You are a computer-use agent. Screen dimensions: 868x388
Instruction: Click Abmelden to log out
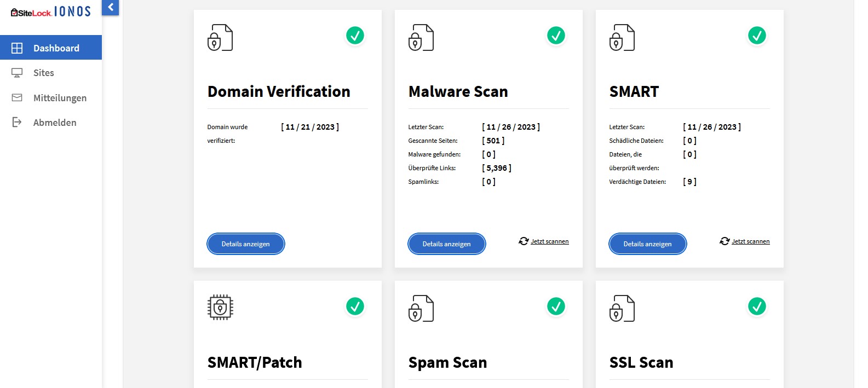(x=54, y=123)
